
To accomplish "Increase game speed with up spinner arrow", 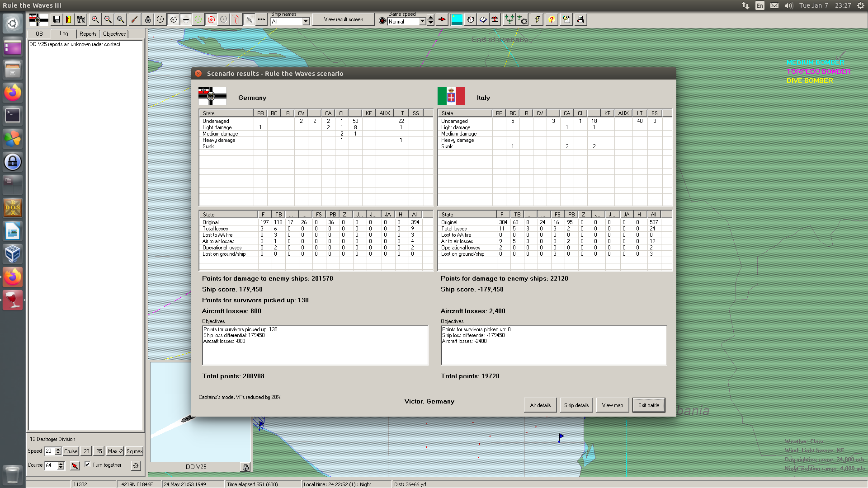I will (431, 18).
